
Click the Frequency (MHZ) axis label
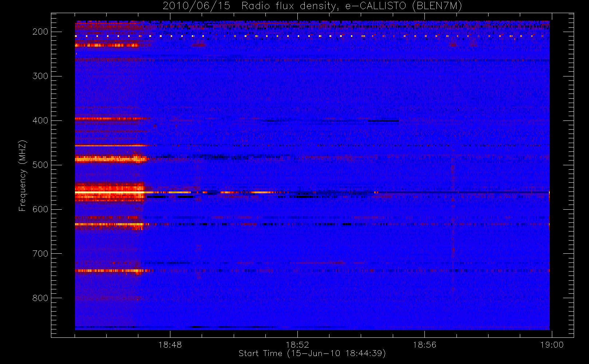[x=23, y=175]
